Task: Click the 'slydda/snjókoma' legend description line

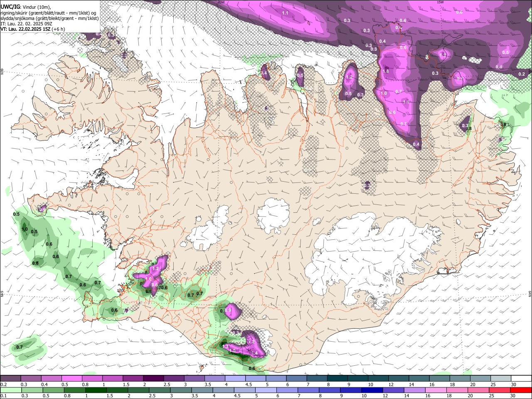Action: point(49,19)
